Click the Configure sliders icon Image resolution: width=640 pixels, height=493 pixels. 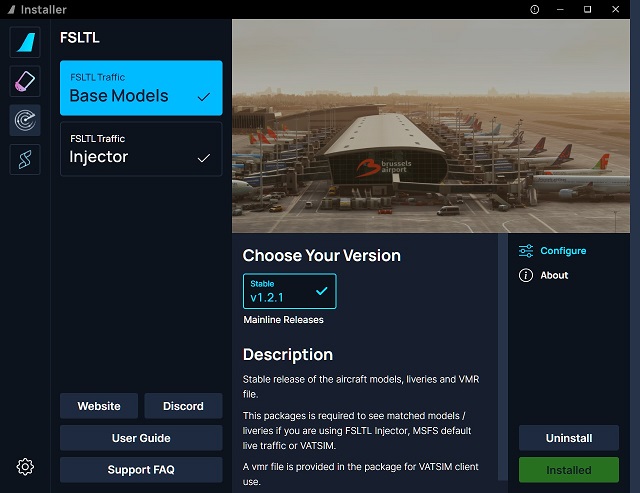[x=526, y=251]
